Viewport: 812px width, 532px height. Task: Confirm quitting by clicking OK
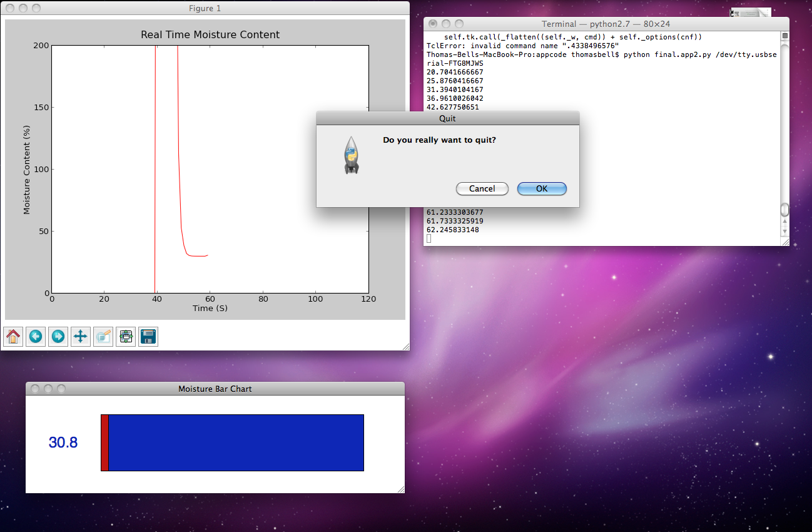point(541,188)
